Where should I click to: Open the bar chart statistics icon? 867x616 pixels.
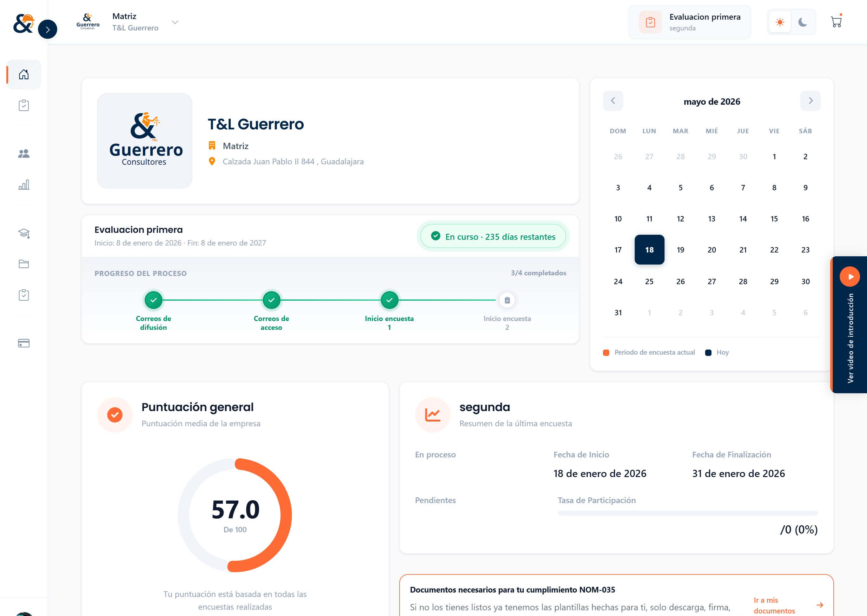[23, 185]
